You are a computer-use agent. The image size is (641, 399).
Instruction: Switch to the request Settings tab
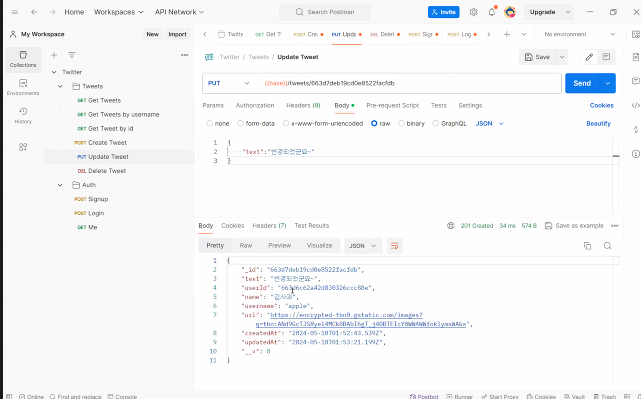pyautogui.click(x=470, y=105)
